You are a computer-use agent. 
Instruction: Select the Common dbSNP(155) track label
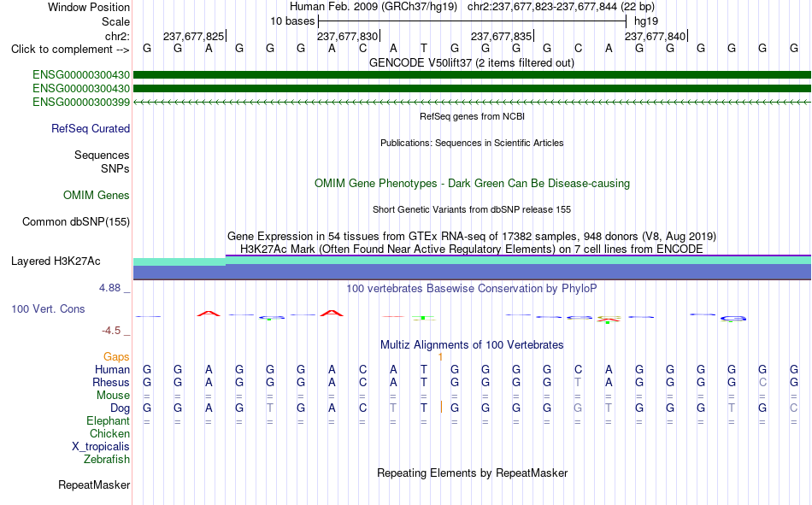point(75,221)
